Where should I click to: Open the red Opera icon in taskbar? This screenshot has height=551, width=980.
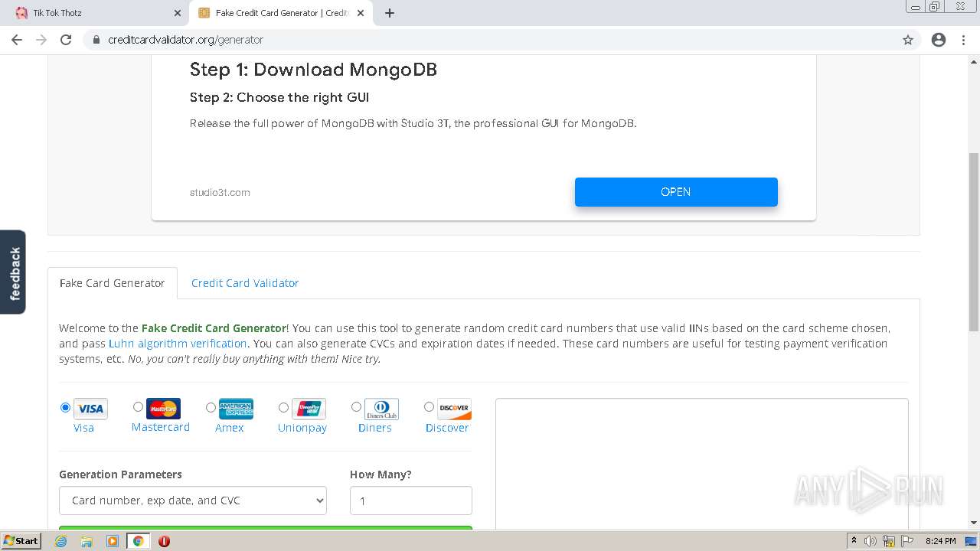[x=164, y=541]
